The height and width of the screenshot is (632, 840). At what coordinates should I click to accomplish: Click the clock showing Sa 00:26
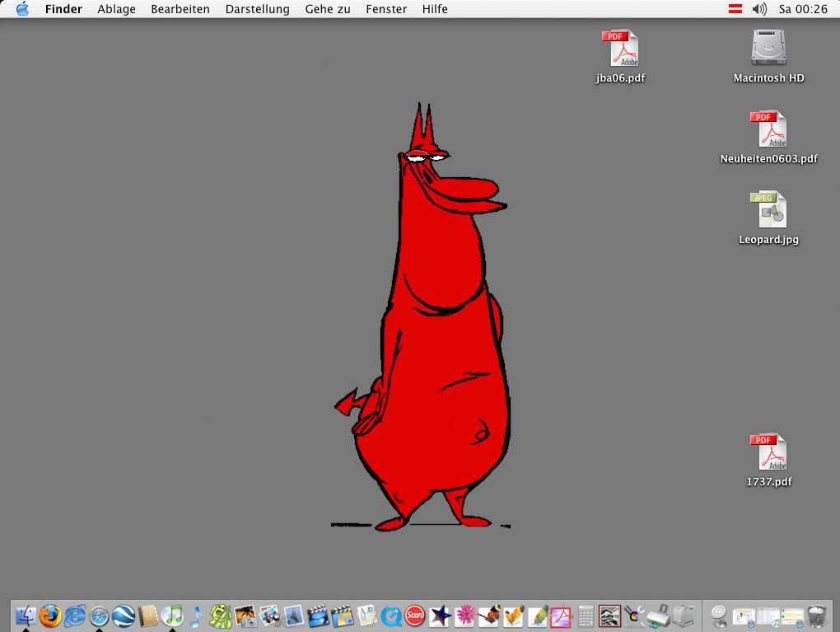[803, 9]
